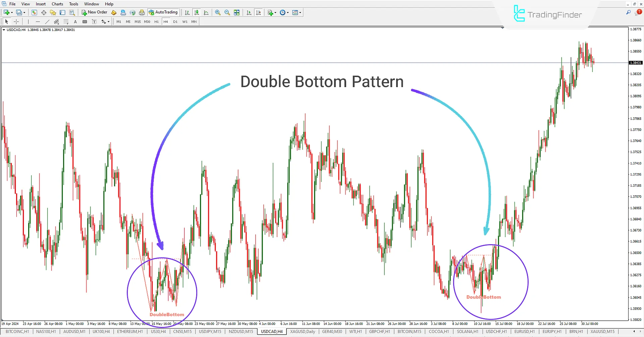This screenshot has width=644, height=337.
Task: Click the Zoom In magnifier icon
Action: [x=218, y=12]
